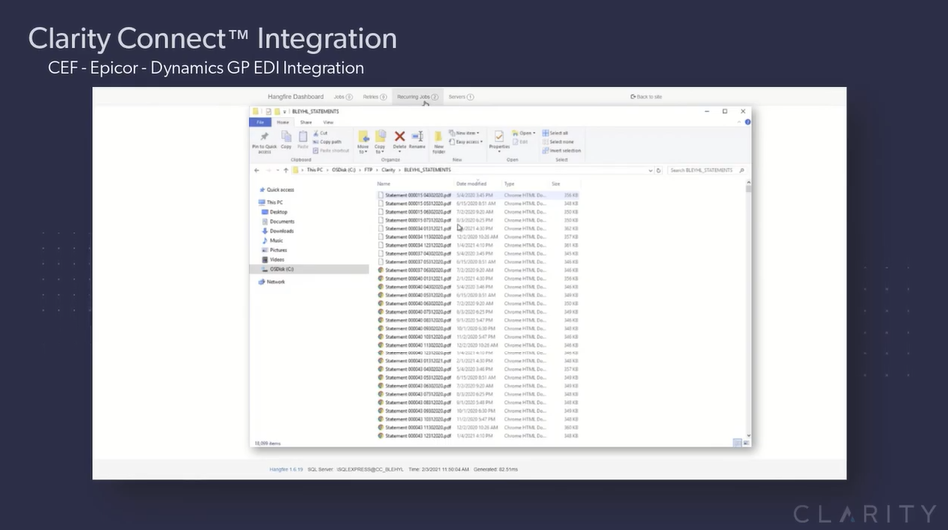This screenshot has height=530, width=948.
Task: Switch to large thumbnails view icon in status bar
Action: (x=747, y=443)
